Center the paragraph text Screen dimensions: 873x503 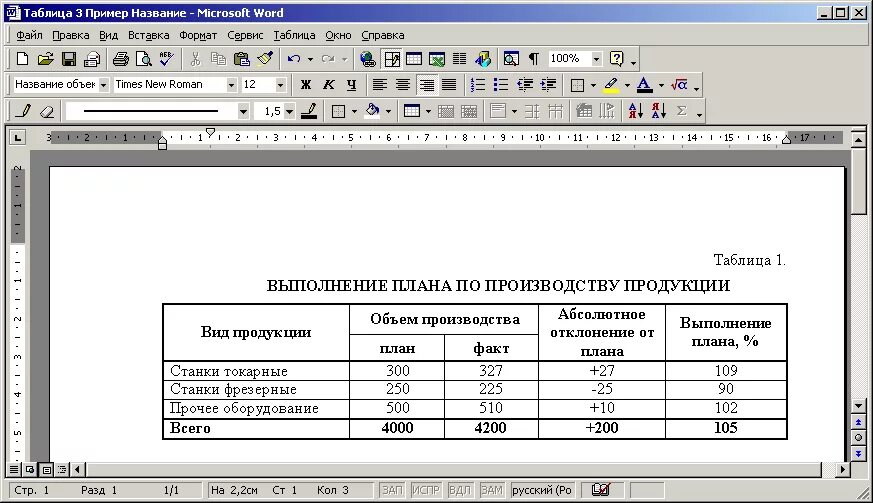click(x=403, y=85)
